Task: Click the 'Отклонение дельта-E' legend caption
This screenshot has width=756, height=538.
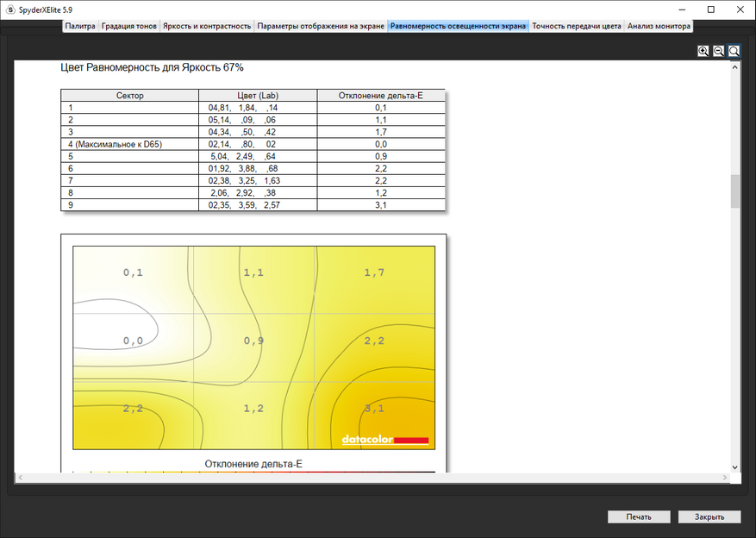Action: tap(253, 464)
